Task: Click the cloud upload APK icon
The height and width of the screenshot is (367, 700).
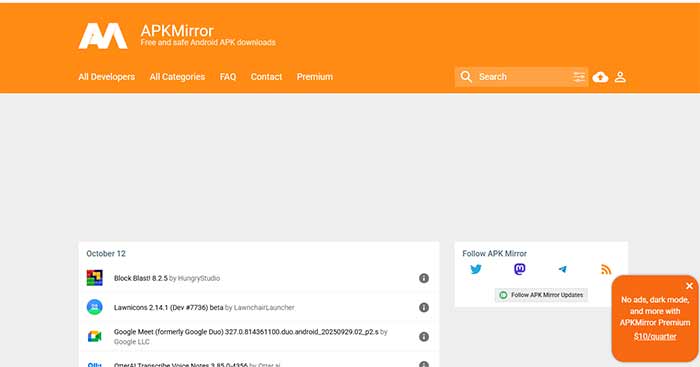Action: pyautogui.click(x=600, y=77)
